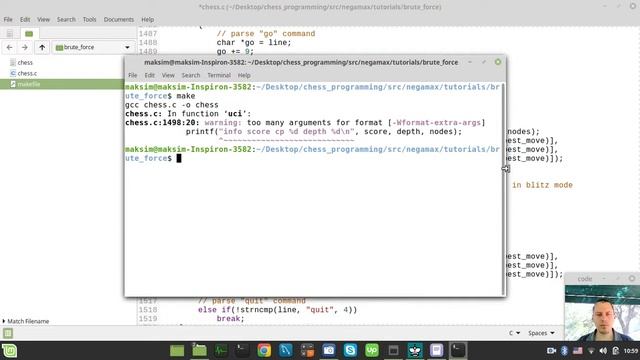The height and width of the screenshot is (360, 640).
Task: Click the camera recording tray icon
Action: click(x=551, y=351)
